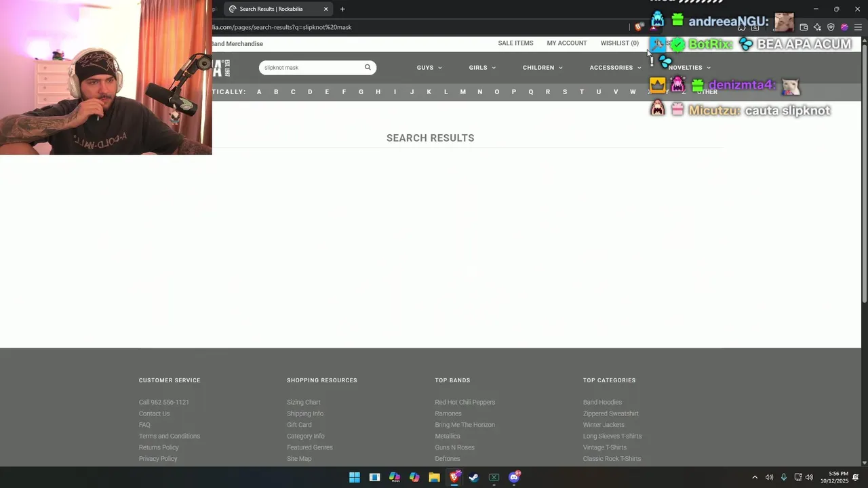
Task: Click the search magnifier icon in Rockabilia search box
Action: (x=368, y=67)
